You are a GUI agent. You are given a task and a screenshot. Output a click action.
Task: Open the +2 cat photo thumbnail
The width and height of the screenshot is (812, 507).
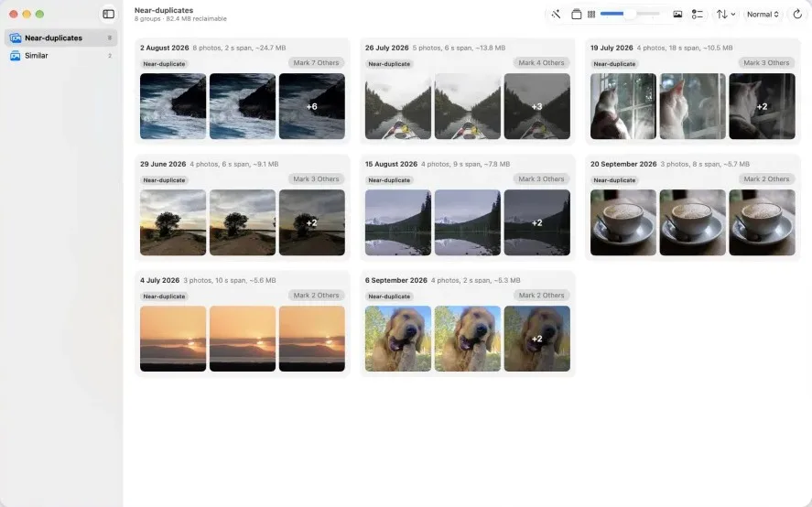[x=763, y=106]
